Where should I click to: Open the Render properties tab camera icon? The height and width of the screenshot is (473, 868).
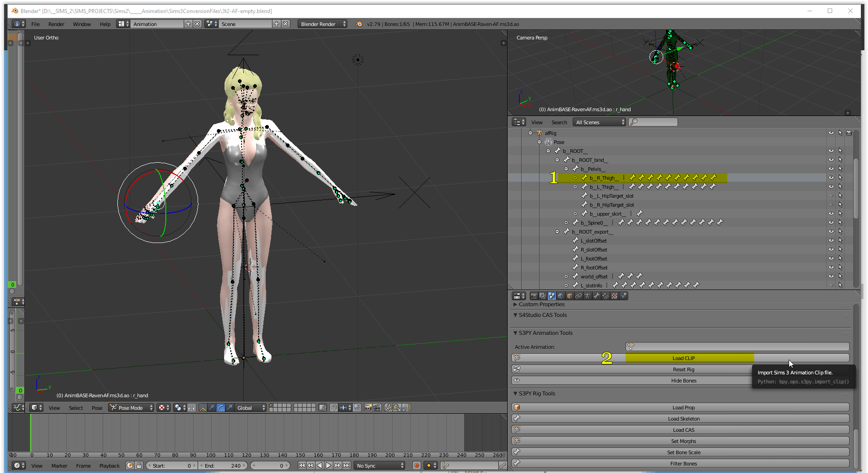534,296
